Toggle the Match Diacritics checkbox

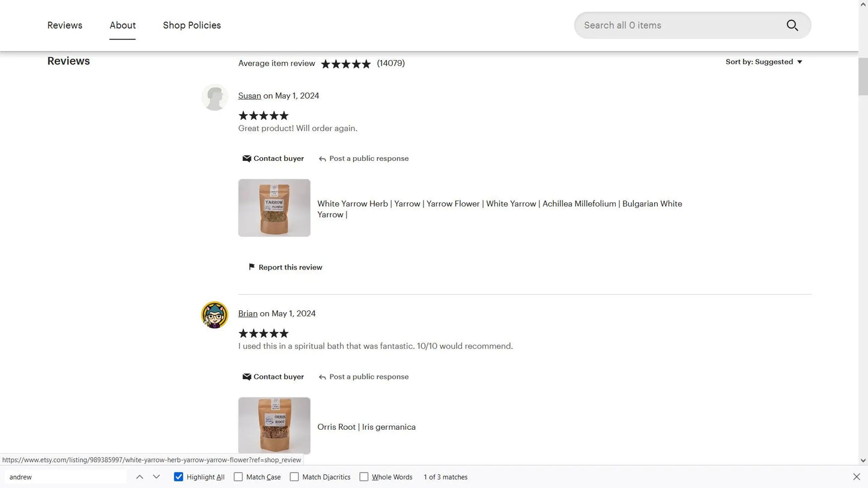(294, 477)
